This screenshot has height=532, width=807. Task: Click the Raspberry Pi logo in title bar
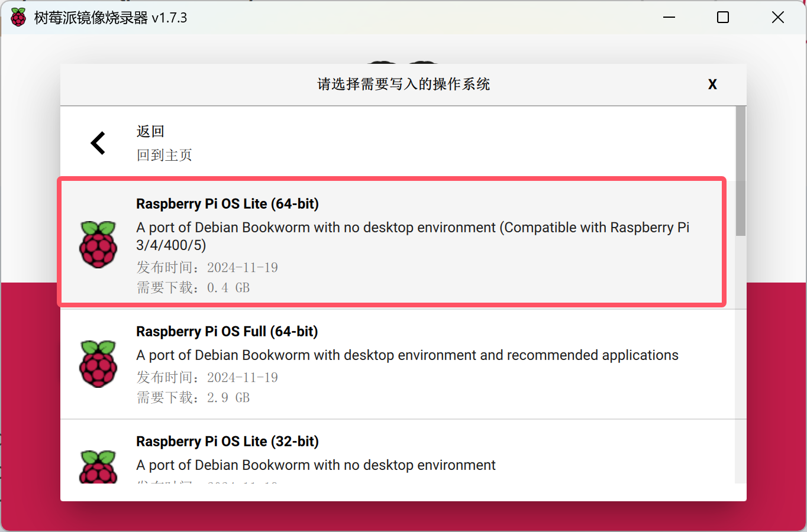coord(18,17)
